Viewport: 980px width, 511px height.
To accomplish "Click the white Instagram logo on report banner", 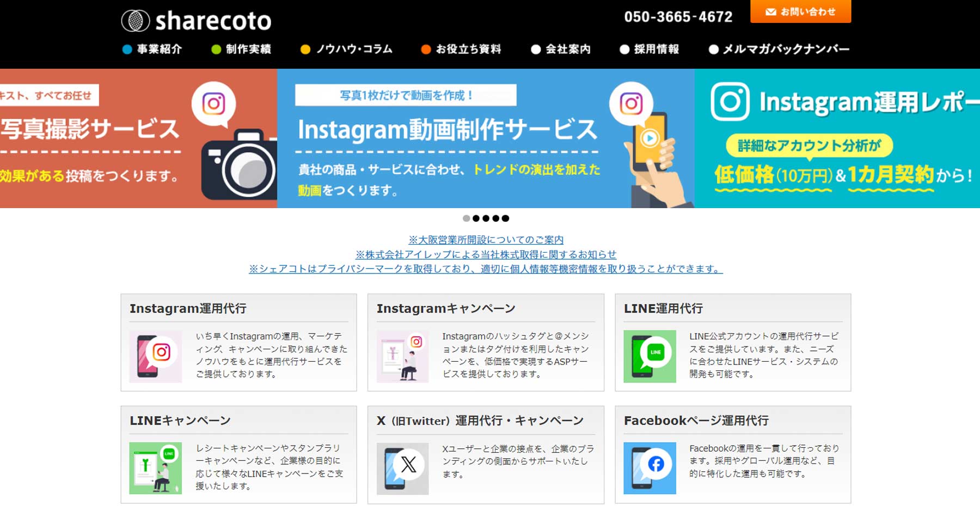I will [730, 101].
